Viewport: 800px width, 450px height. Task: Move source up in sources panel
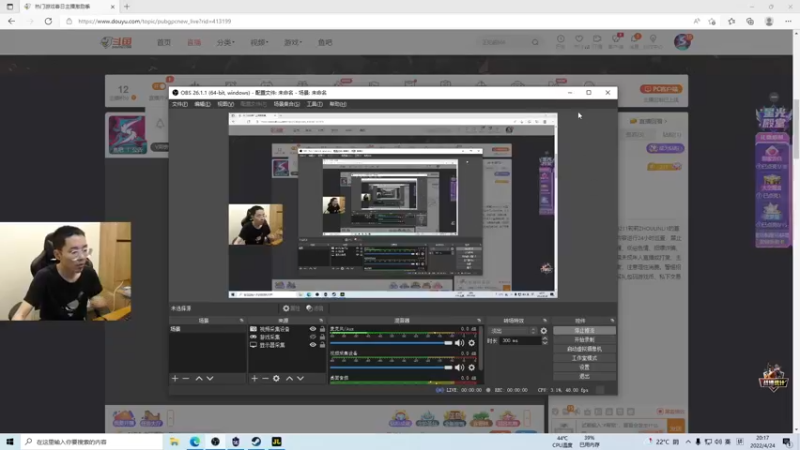pos(289,379)
